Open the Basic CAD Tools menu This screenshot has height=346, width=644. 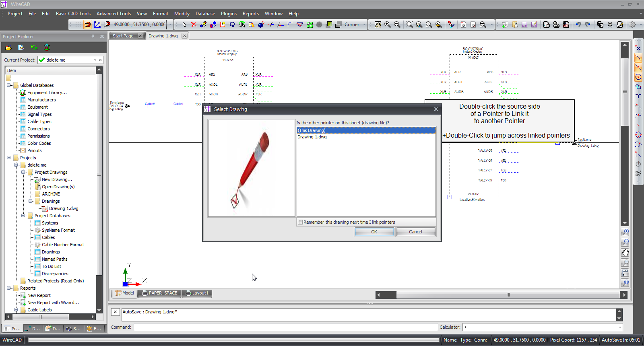click(73, 14)
